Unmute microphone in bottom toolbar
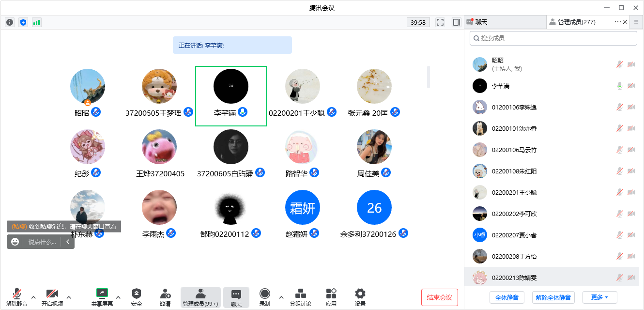The image size is (644, 310). coord(16,297)
